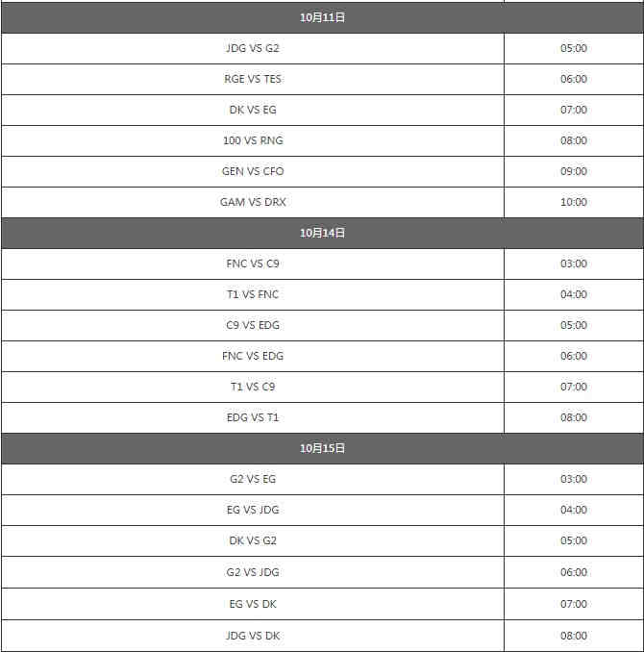Click the JDG VS G2 match text

(253, 48)
